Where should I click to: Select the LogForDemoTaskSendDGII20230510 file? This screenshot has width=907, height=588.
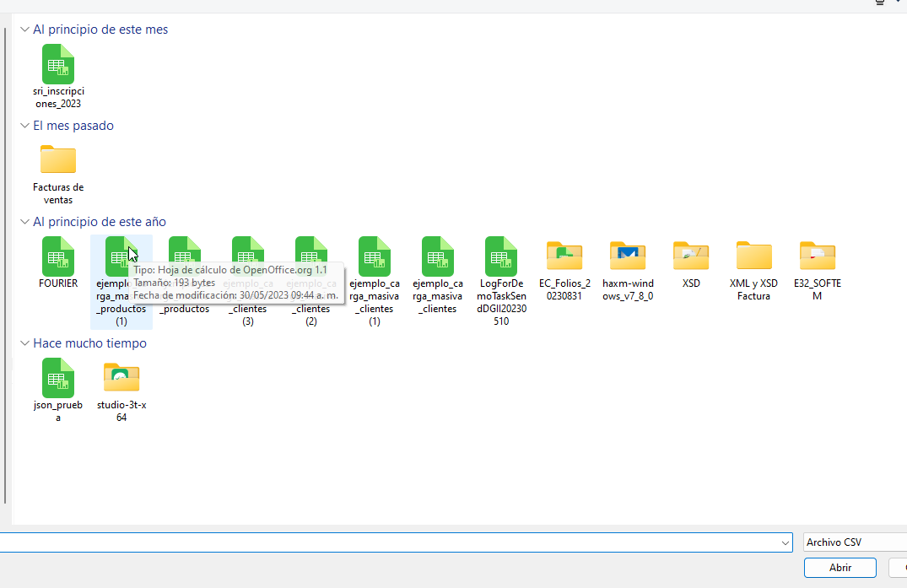pyautogui.click(x=501, y=256)
